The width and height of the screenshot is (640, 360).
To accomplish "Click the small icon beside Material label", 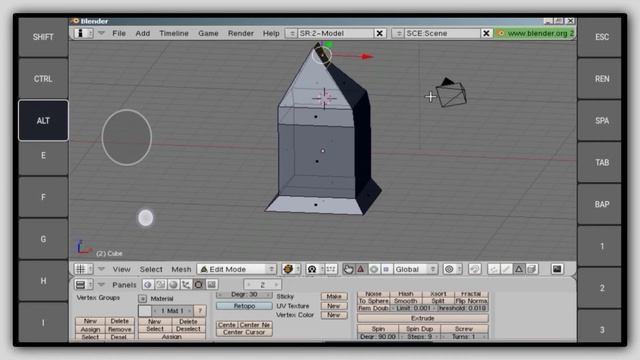I will (142, 298).
